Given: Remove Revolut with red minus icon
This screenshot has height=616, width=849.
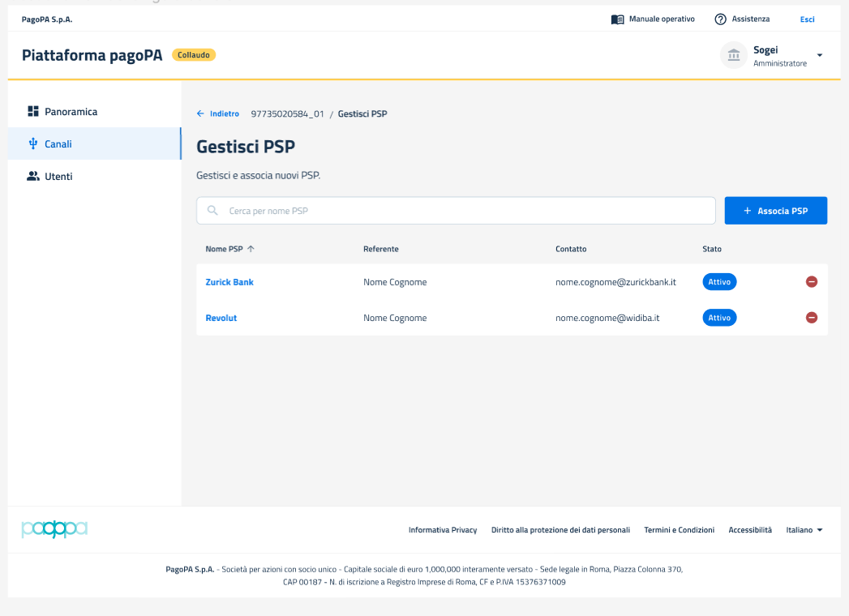Looking at the screenshot, I should click(812, 318).
